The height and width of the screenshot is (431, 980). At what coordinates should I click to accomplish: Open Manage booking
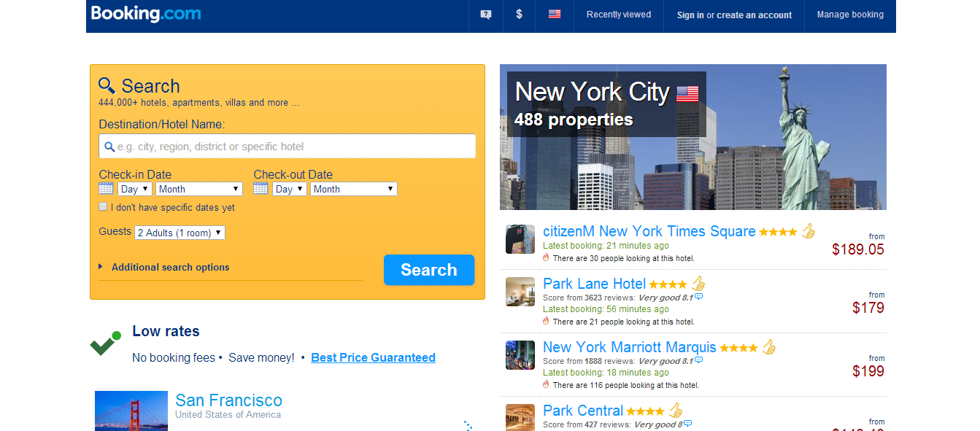click(x=850, y=15)
